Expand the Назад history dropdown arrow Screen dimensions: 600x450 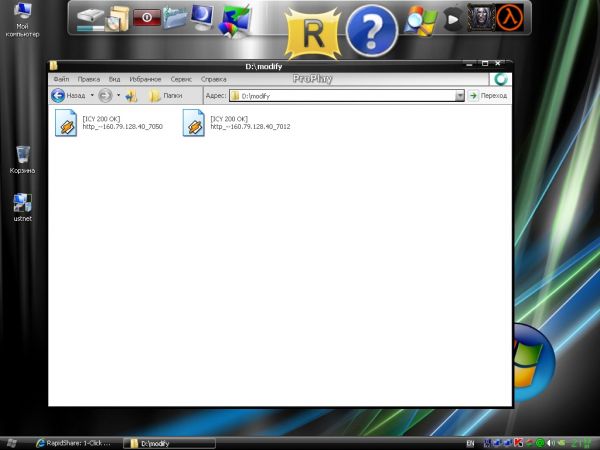[x=92, y=95]
